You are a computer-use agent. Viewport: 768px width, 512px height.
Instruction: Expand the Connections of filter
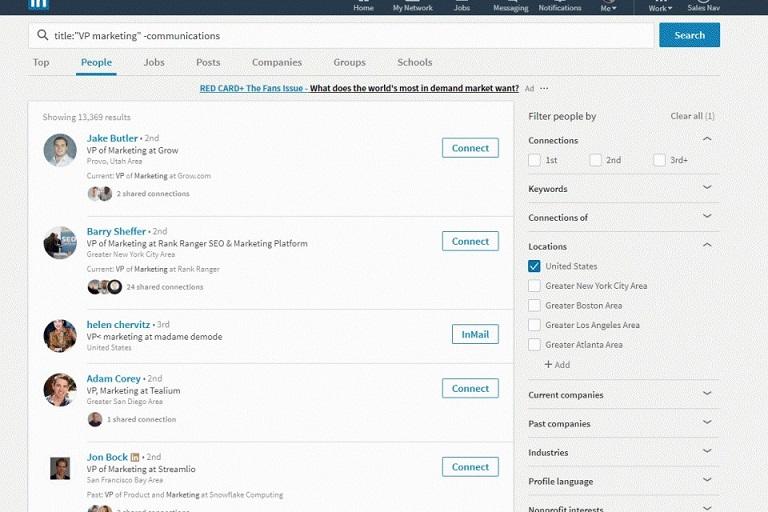[707, 216]
